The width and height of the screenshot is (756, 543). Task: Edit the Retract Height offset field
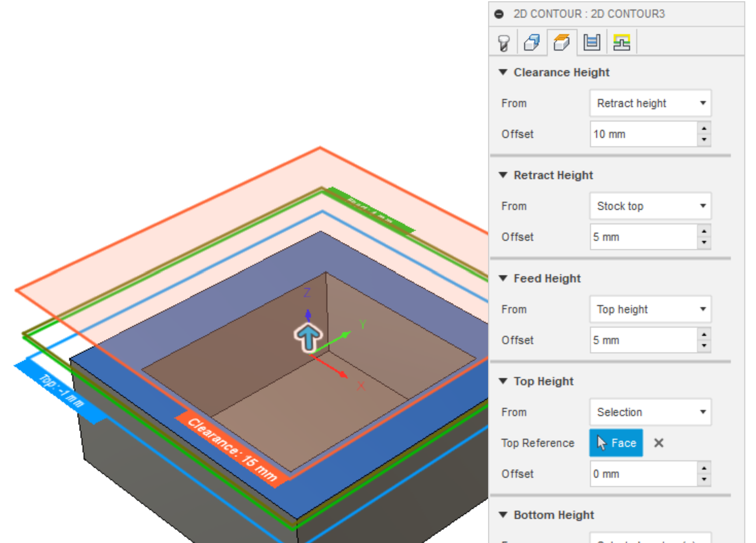pyautogui.click(x=644, y=237)
